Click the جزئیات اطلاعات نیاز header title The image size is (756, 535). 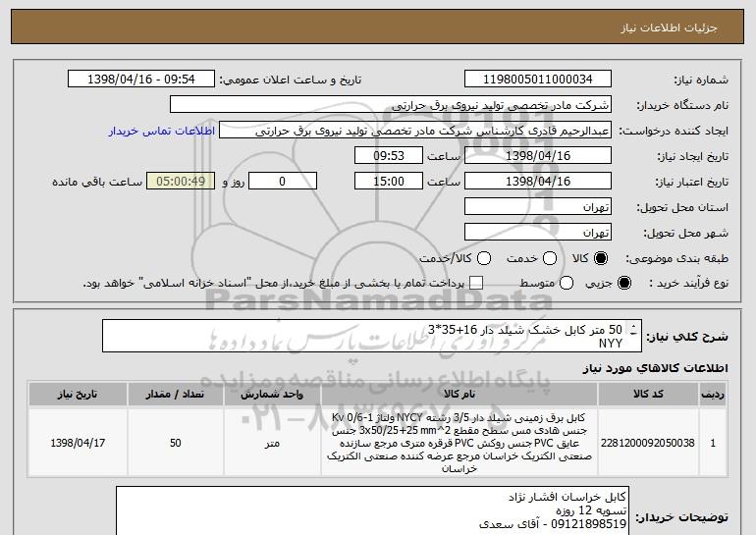pos(669,27)
